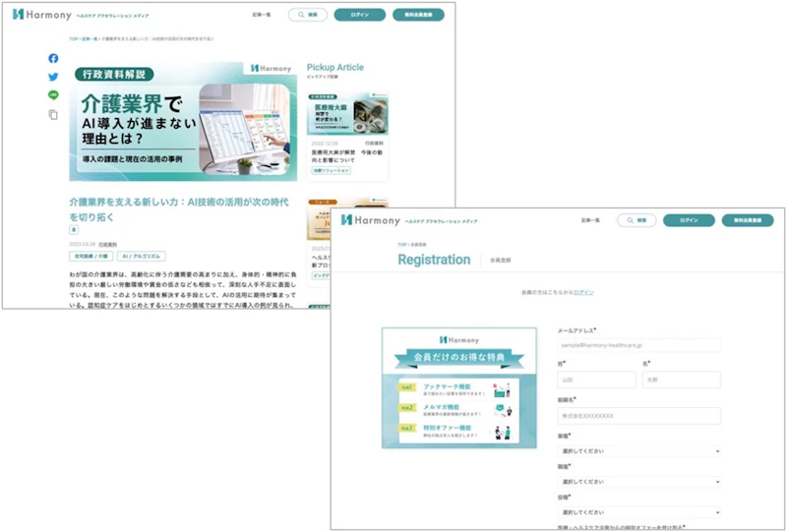Click the Harmony logo on the article page
Image resolution: width=787 pixels, height=532 pixels.
tap(42, 15)
